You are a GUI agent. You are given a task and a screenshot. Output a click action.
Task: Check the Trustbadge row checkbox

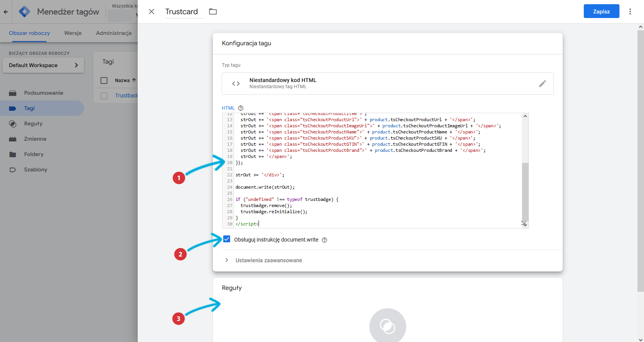[x=104, y=96]
